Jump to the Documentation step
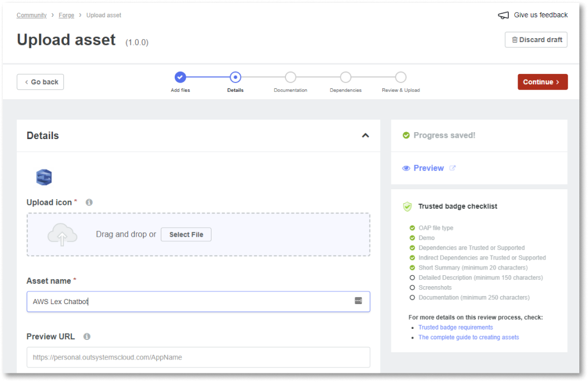This screenshot has width=588, height=382. click(x=291, y=77)
